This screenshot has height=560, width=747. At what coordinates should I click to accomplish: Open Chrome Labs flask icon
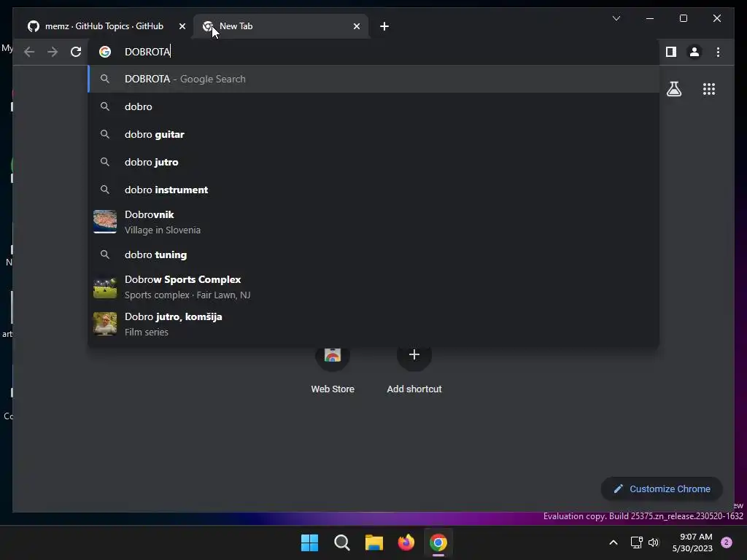point(673,89)
